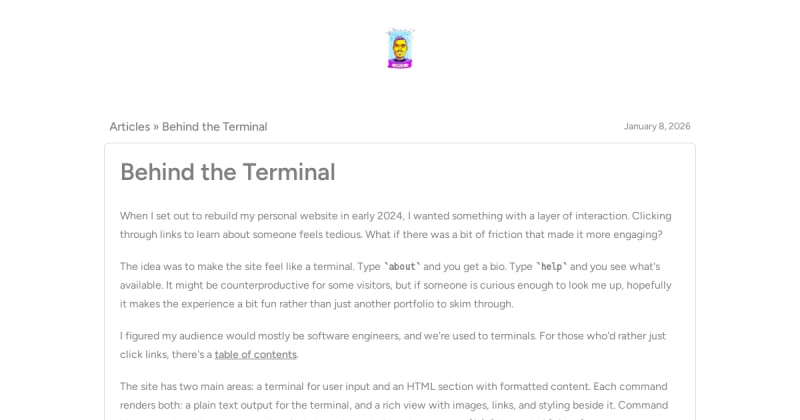
Task: Click the January 8, 2026 date
Action: pos(657,127)
